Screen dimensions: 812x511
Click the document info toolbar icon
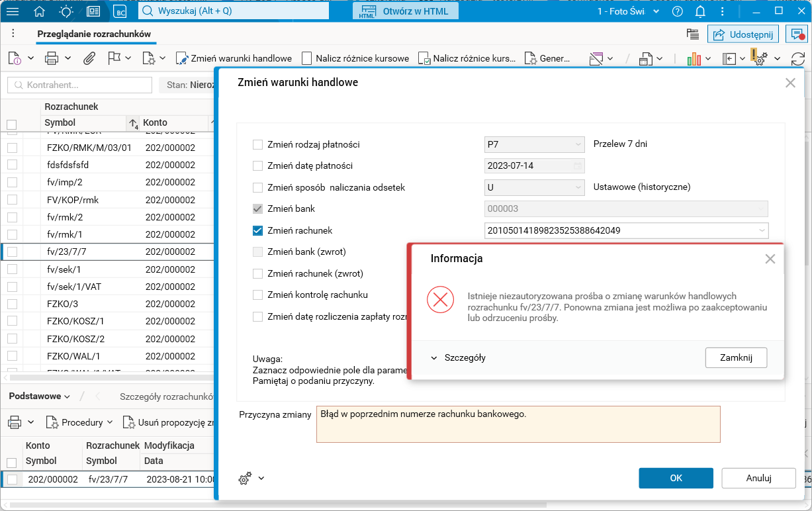click(x=15, y=58)
